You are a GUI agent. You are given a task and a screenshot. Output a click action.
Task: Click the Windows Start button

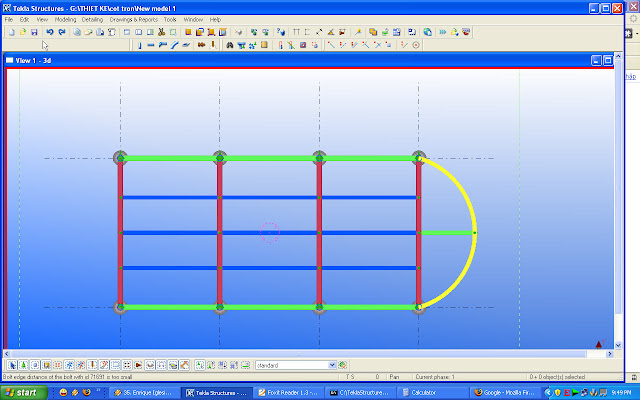click(x=22, y=392)
